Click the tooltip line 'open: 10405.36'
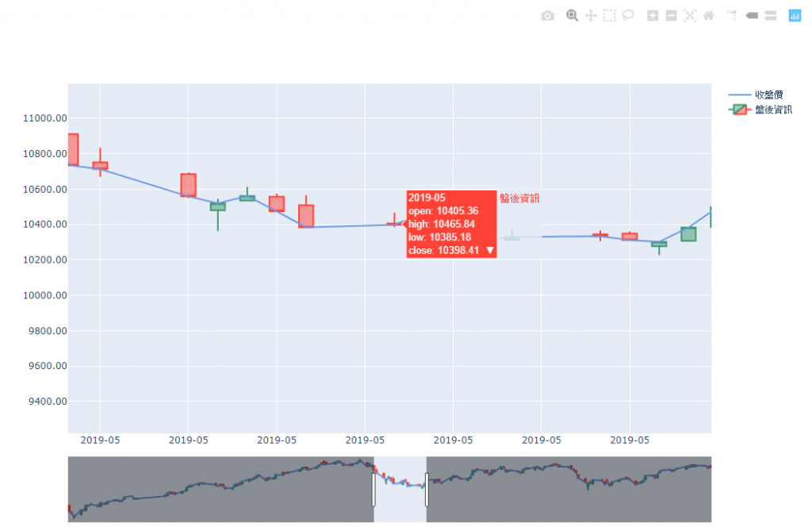The width and height of the screenshot is (812, 527). [x=443, y=211]
